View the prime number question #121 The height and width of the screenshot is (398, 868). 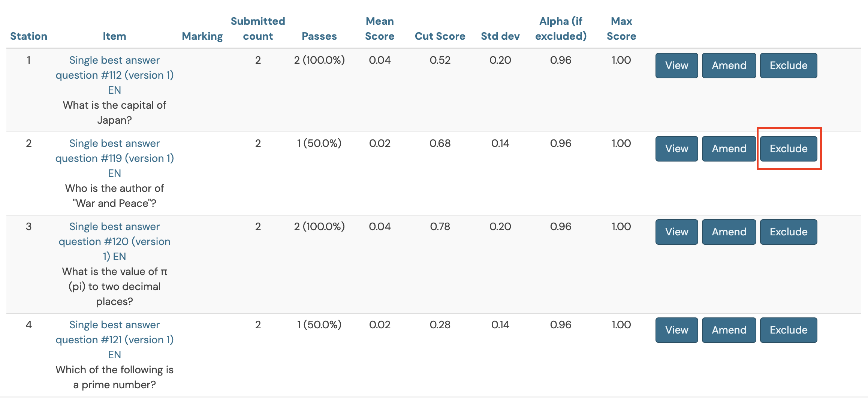pos(676,330)
